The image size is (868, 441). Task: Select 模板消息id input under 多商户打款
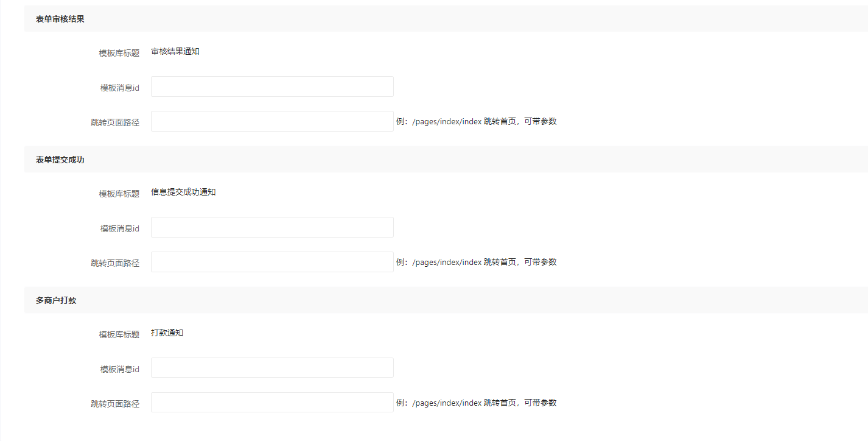pos(272,368)
